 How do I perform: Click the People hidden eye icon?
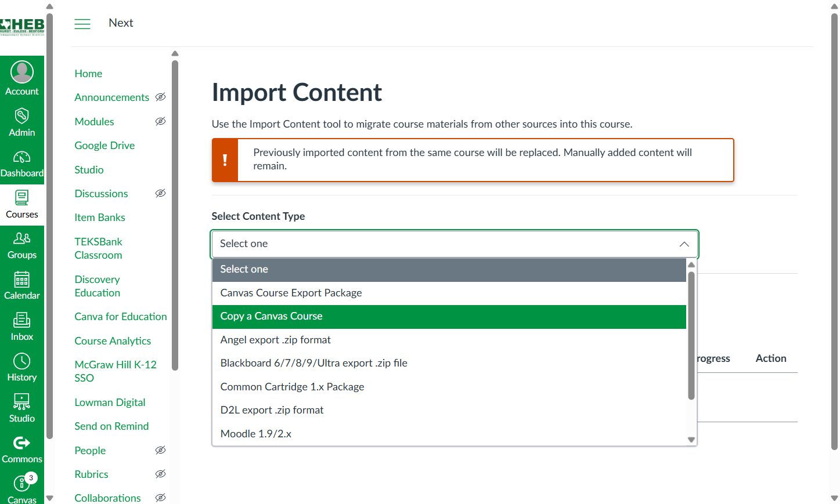161,450
